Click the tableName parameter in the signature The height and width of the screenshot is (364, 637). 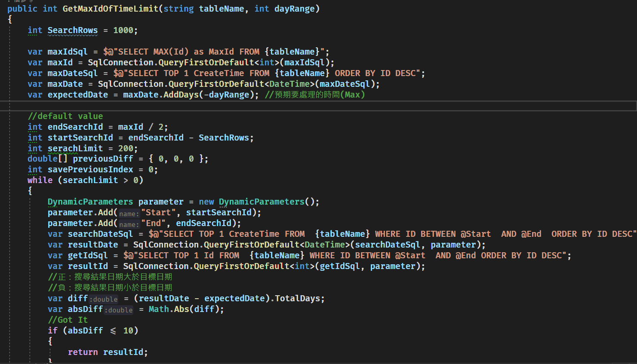221,8
